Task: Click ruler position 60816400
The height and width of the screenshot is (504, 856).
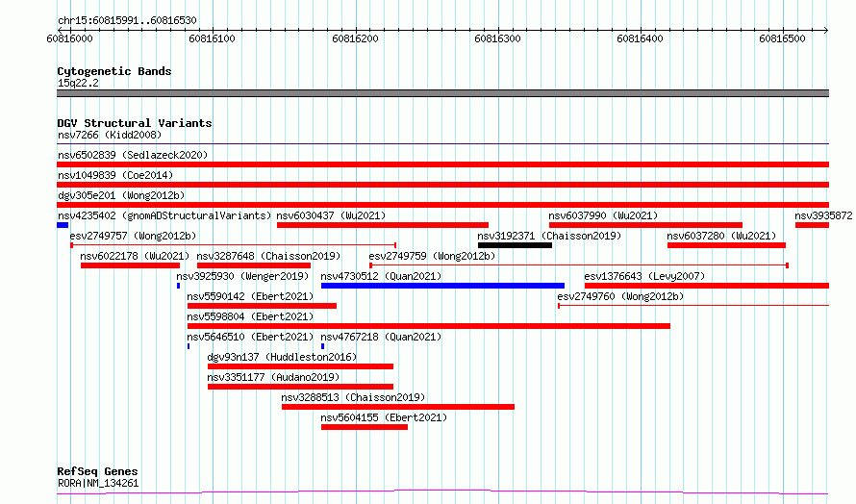Action: click(640, 38)
